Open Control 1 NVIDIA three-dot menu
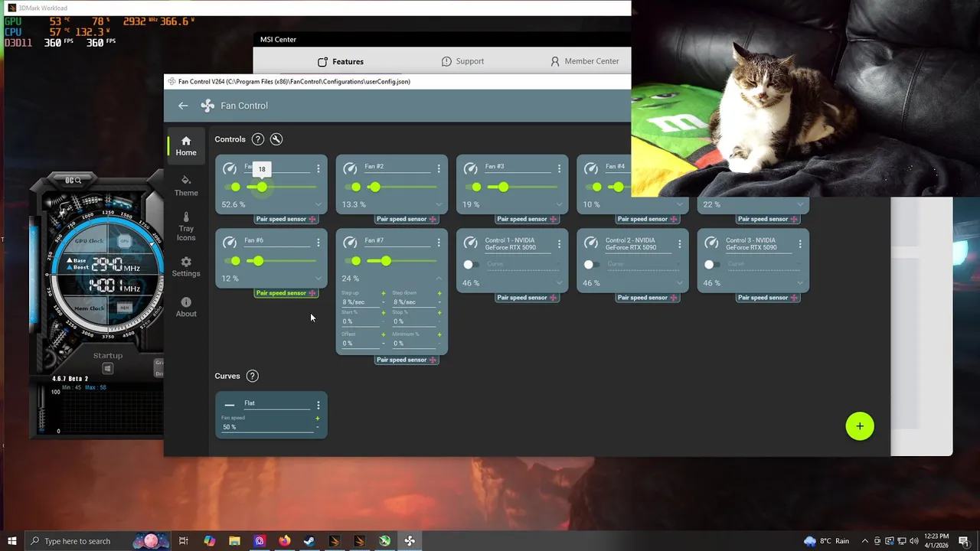This screenshot has height=551, width=980. click(x=559, y=243)
